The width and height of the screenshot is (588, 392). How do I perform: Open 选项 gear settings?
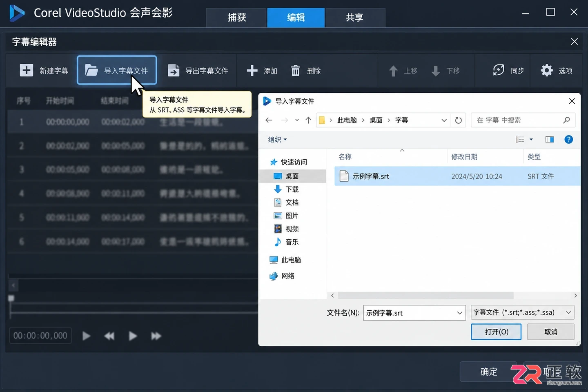point(557,71)
